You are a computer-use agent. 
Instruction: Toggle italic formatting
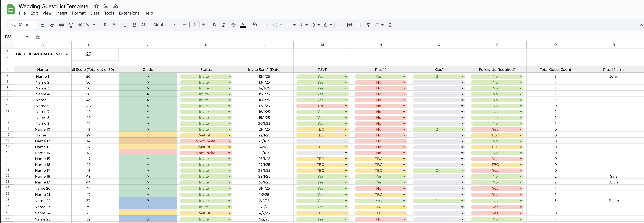(224, 25)
